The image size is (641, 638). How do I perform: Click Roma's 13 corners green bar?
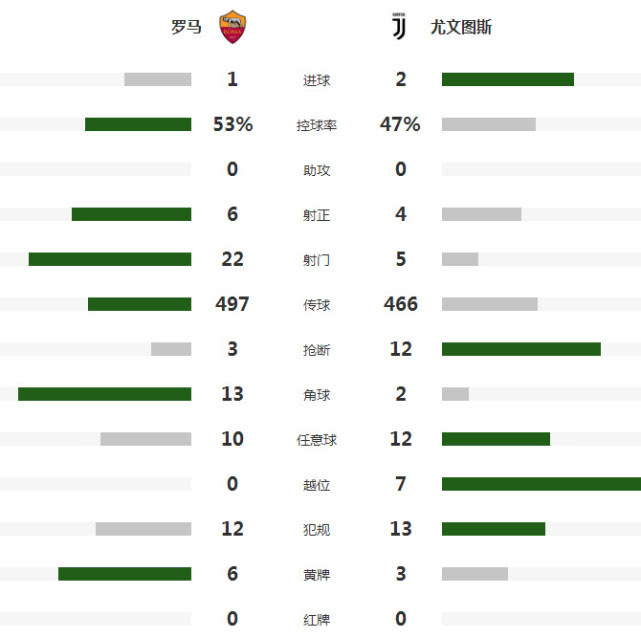105,394
